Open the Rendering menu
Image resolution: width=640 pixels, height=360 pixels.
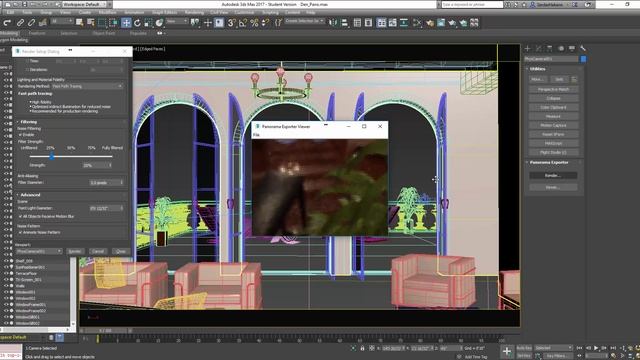click(x=194, y=13)
